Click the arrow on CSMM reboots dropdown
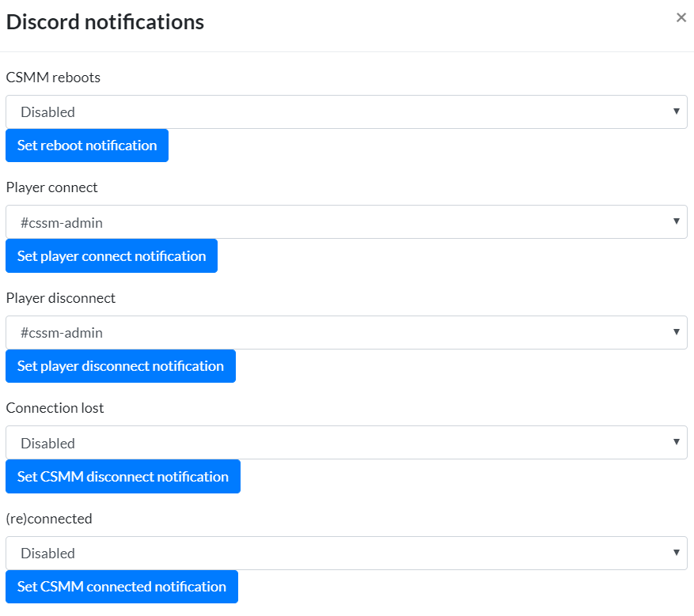Screen dimensions: 694x616 [677, 111]
